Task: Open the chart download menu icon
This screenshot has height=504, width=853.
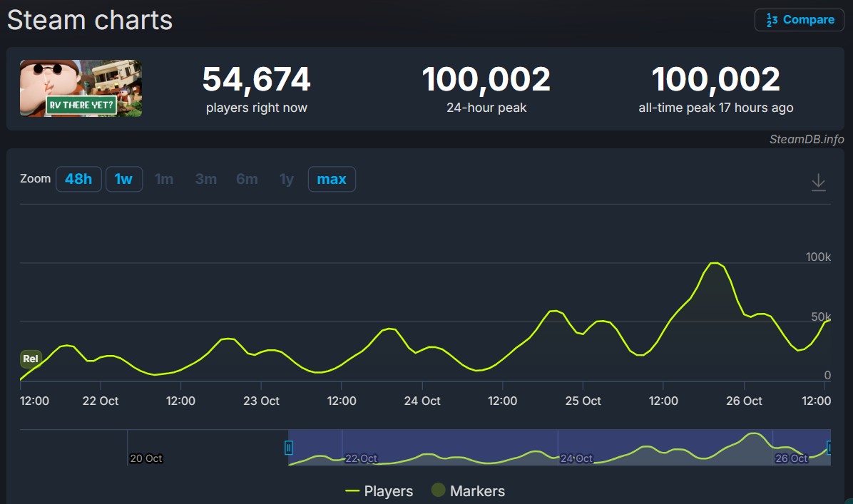Action: [x=818, y=182]
